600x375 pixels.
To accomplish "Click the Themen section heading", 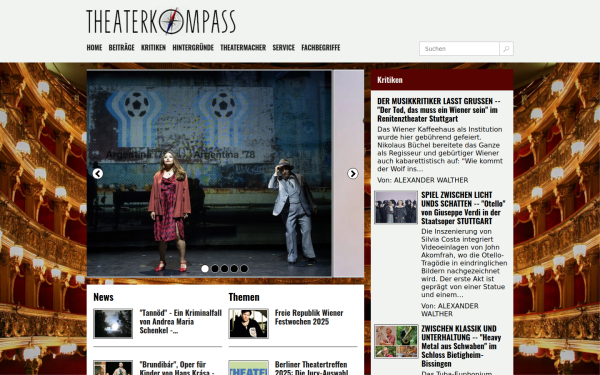I will pyautogui.click(x=244, y=297).
